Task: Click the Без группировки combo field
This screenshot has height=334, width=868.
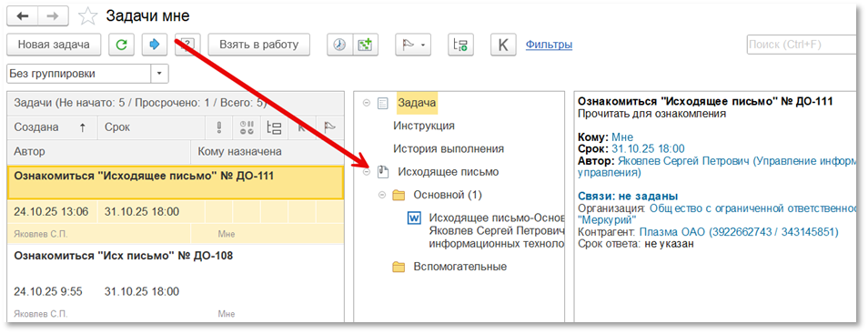Action: pyautogui.click(x=78, y=74)
